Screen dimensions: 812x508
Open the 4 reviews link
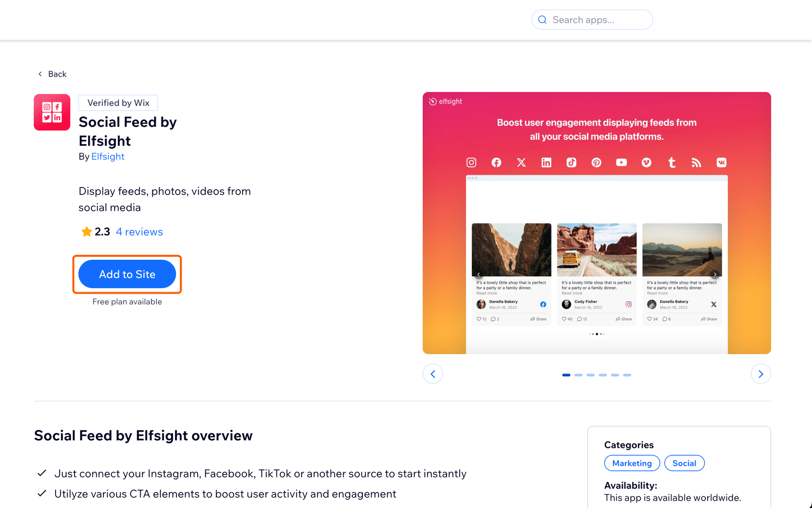(139, 232)
